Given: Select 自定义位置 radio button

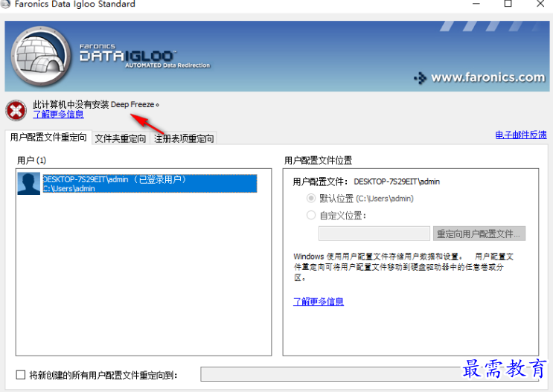Looking at the screenshot, I should 310,215.
